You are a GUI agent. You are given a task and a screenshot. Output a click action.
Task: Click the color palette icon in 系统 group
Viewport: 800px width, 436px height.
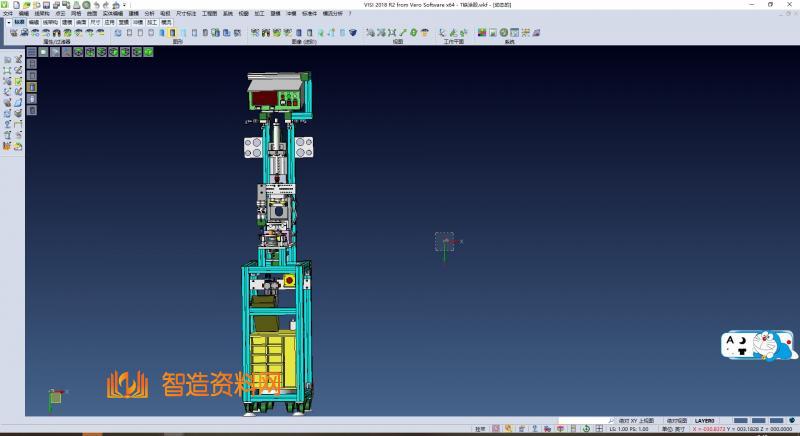[481, 33]
